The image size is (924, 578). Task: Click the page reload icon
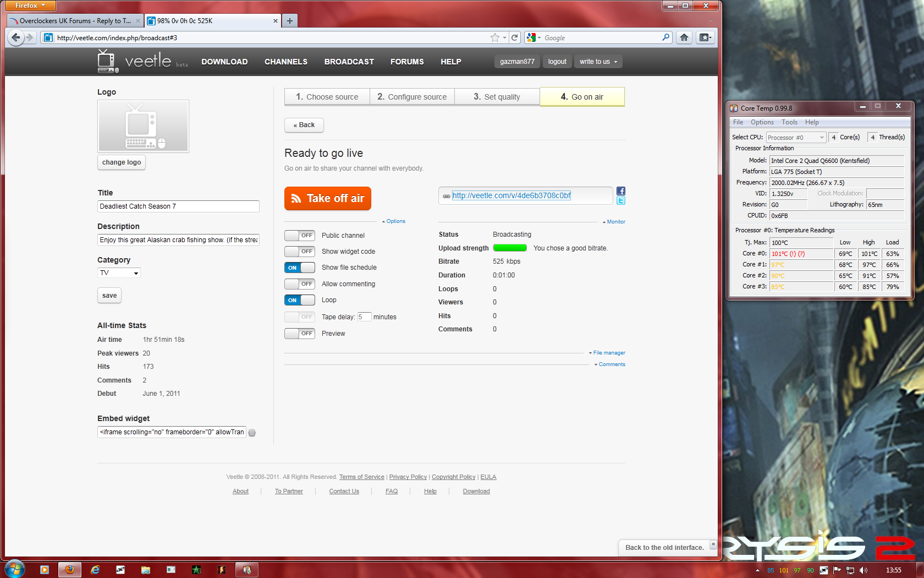(x=515, y=37)
